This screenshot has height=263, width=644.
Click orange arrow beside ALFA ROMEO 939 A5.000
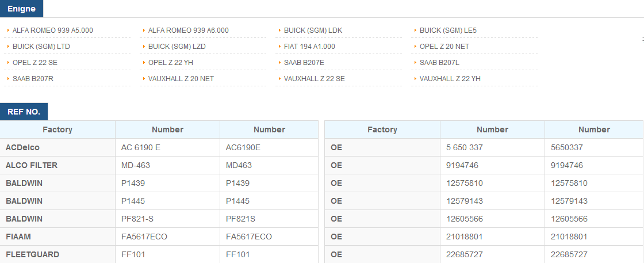(8, 30)
